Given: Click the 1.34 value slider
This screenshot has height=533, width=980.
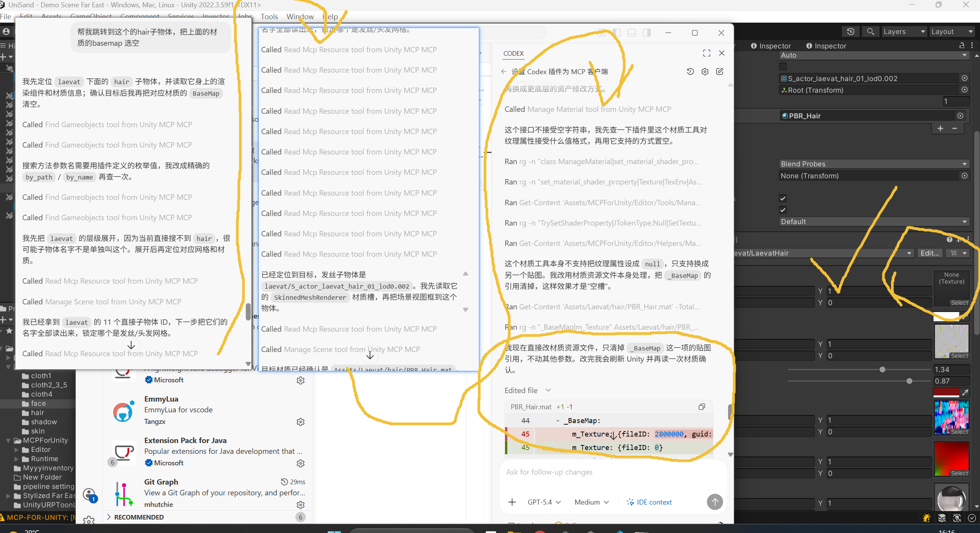Looking at the screenshot, I should pos(882,369).
